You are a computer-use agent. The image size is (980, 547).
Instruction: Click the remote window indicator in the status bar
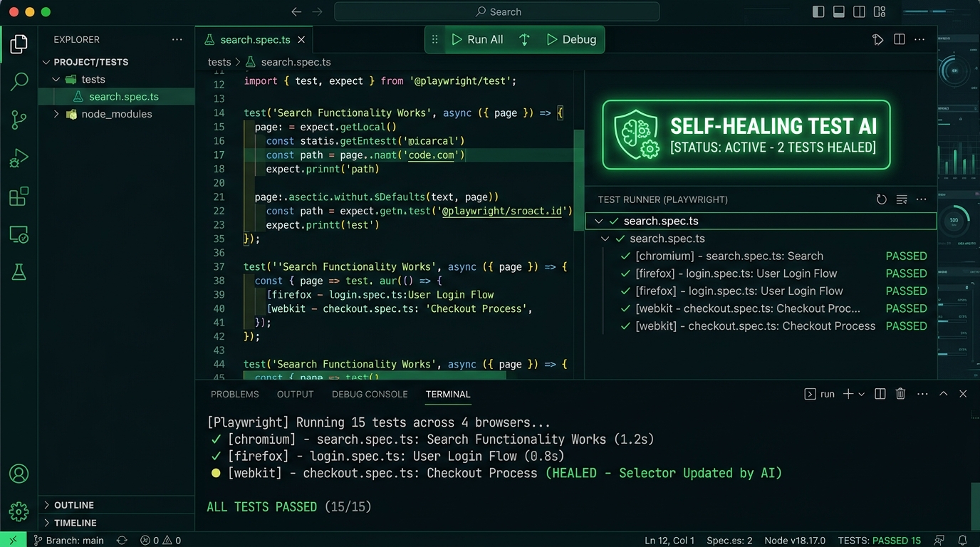pyautogui.click(x=14, y=540)
